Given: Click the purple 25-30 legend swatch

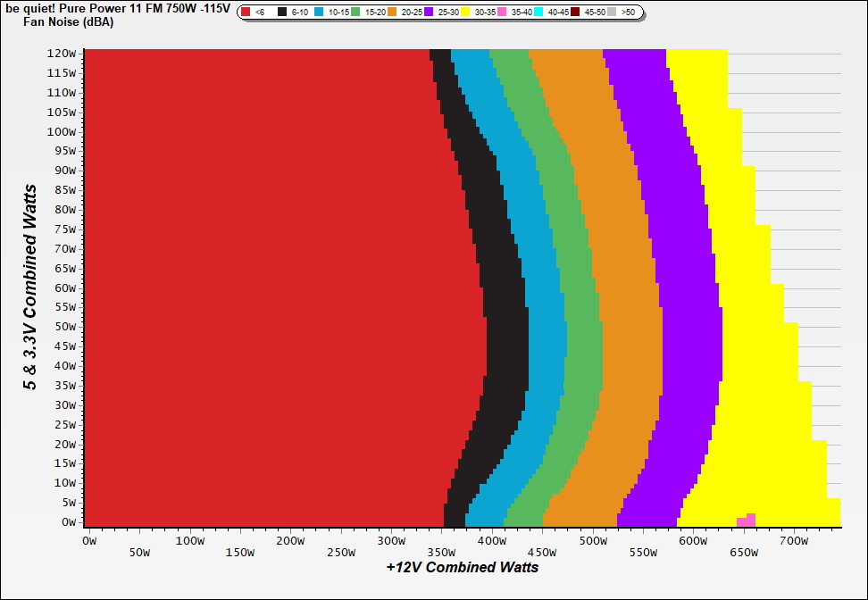Looking at the screenshot, I should (429, 12).
